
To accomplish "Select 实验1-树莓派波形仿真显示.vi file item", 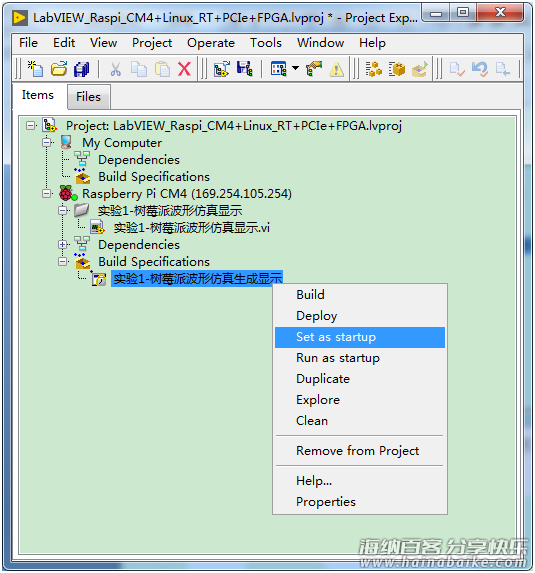I will (191, 228).
